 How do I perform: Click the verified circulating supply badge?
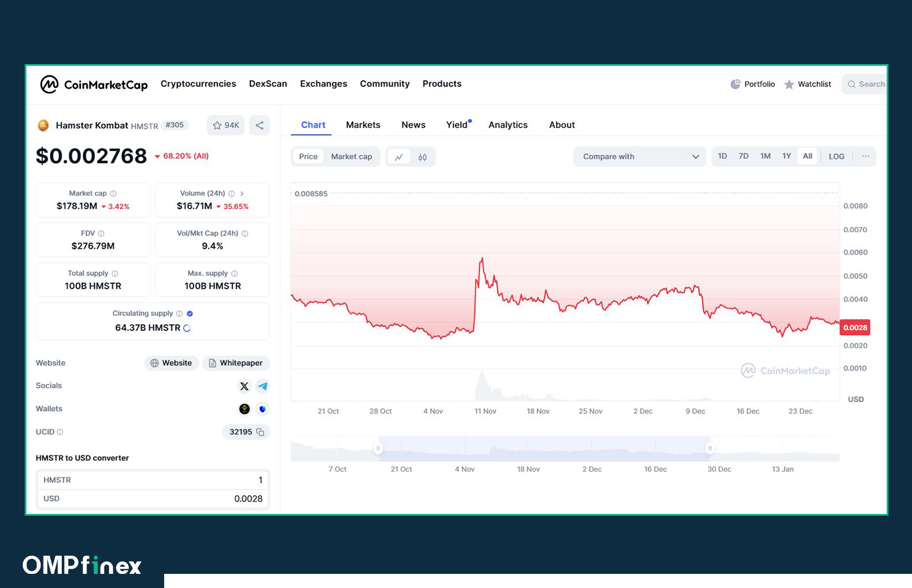(x=190, y=313)
